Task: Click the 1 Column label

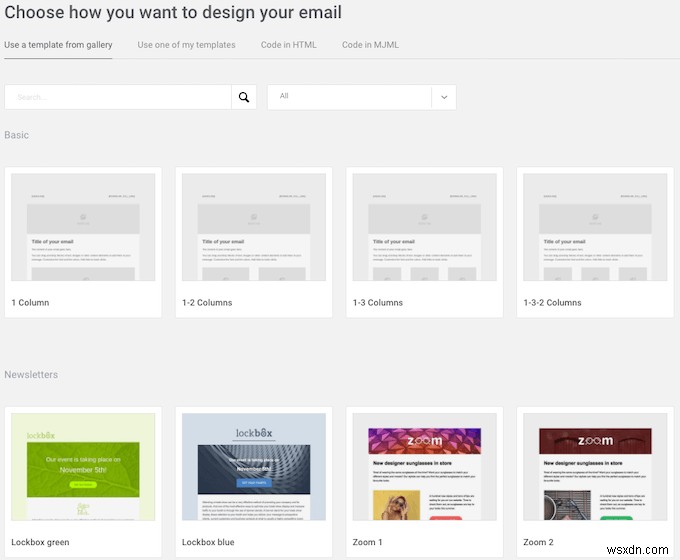Action: pyautogui.click(x=30, y=302)
